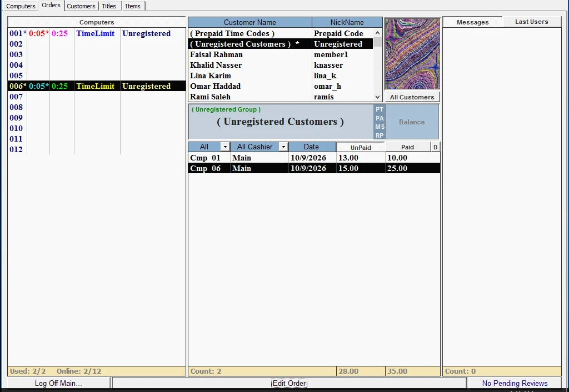Click the Paid column header
This screenshot has width=569, height=392.
pyautogui.click(x=407, y=147)
